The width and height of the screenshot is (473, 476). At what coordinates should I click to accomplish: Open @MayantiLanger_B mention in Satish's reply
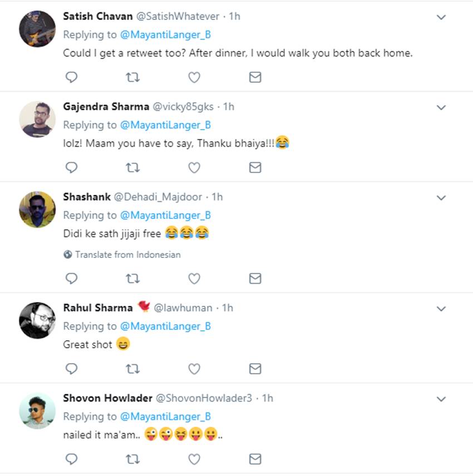[165, 34]
